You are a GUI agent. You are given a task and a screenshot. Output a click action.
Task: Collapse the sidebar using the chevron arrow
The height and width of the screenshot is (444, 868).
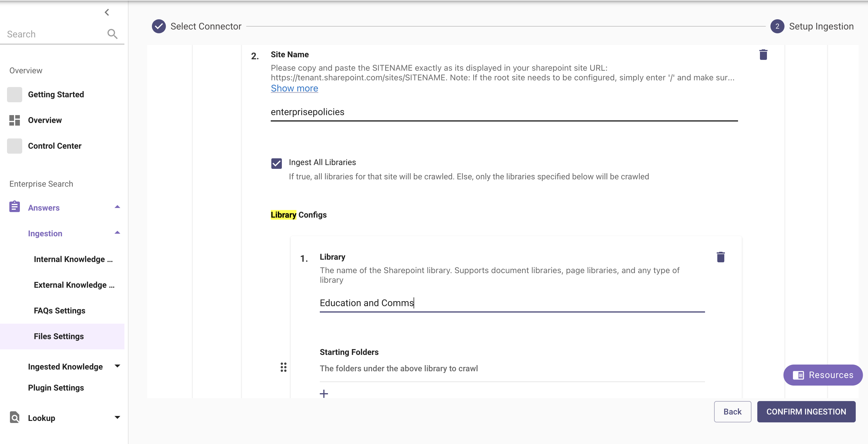point(107,13)
